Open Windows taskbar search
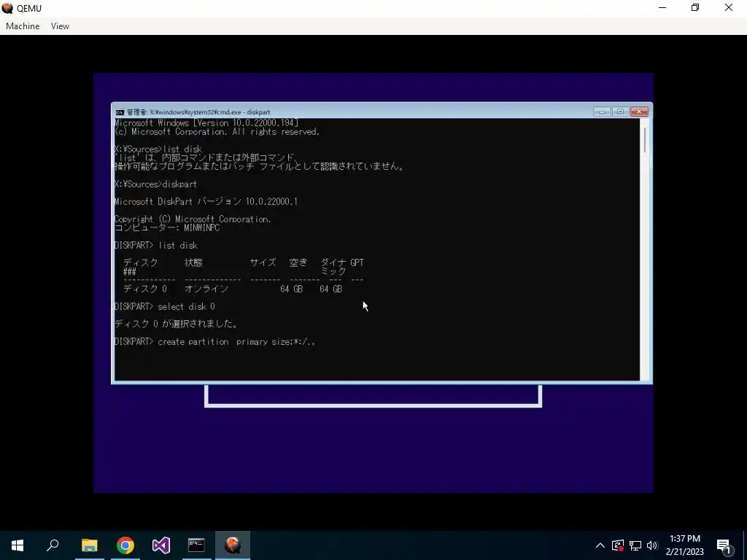 coord(53,545)
